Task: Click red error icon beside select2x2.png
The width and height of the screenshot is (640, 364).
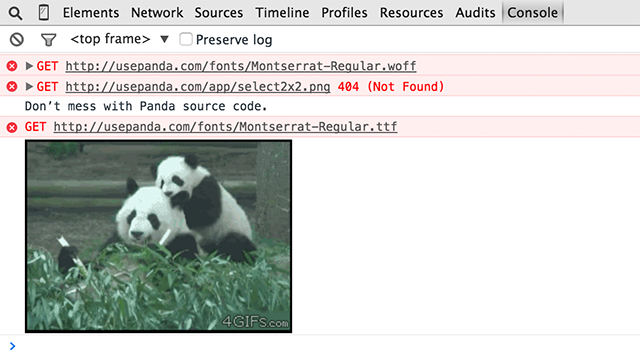Action: click(x=12, y=87)
